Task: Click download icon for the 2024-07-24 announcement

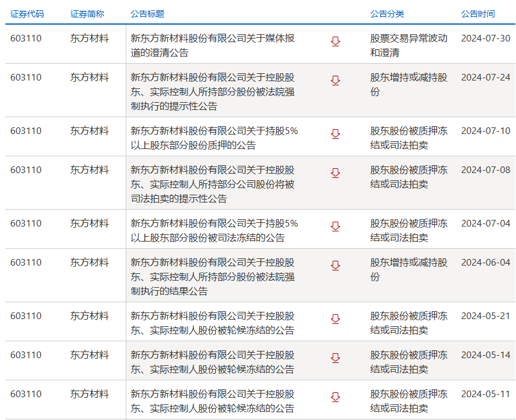Action: [336, 81]
